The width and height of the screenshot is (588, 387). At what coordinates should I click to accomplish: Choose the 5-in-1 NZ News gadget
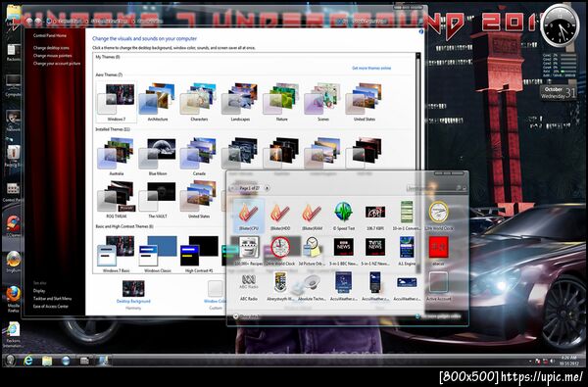(375, 251)
